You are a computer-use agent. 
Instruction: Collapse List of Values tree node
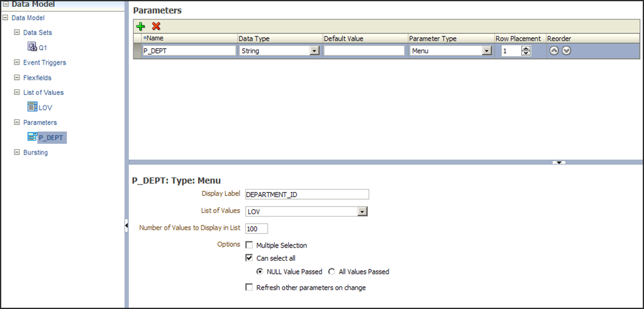pyautogui.click(x=17, y=92)
